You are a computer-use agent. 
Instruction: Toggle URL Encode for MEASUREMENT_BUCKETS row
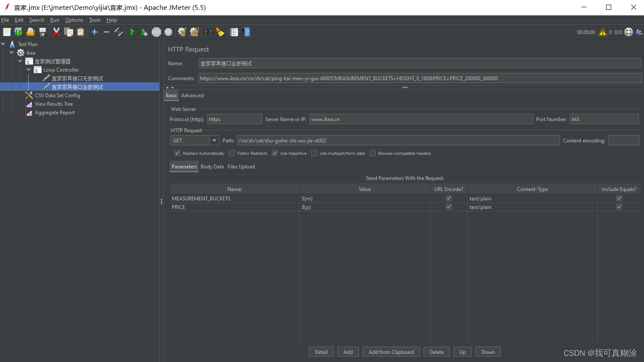point(449,198)
